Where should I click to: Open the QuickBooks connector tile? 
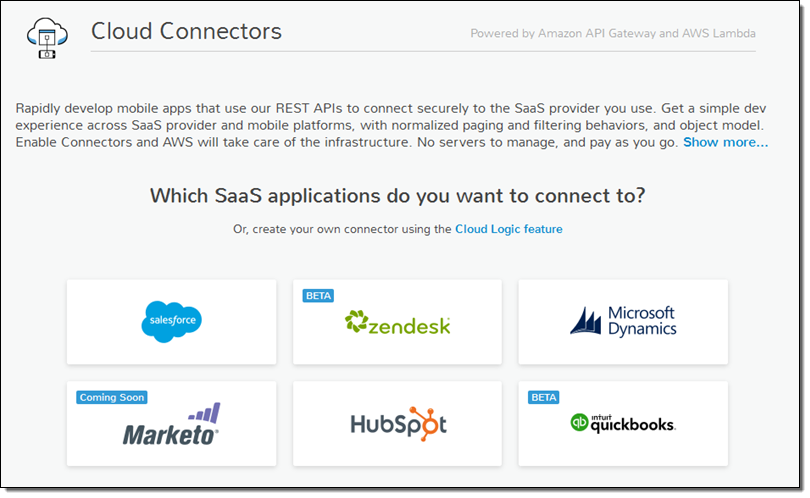coord(622,424)
